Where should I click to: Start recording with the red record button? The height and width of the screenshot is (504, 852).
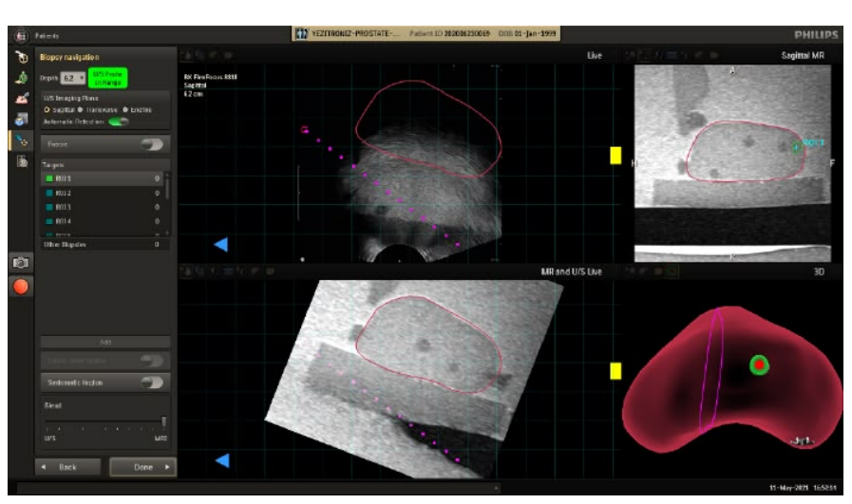pyautogui.click(x=21, y=287)
